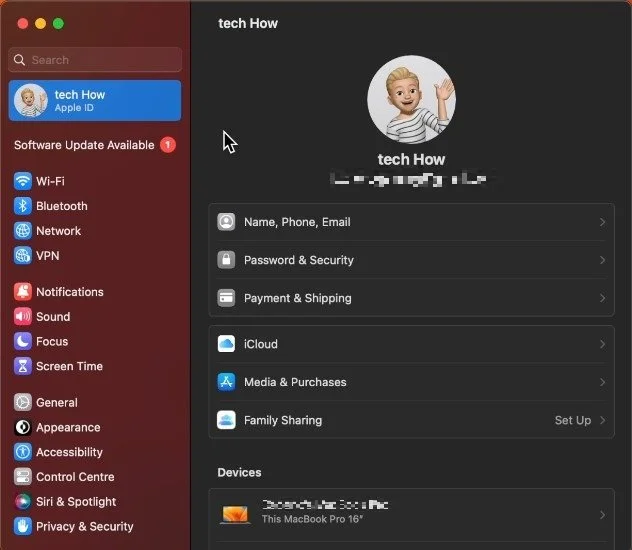
Task: Click the search magnifier icon
Action: point(19,60)
